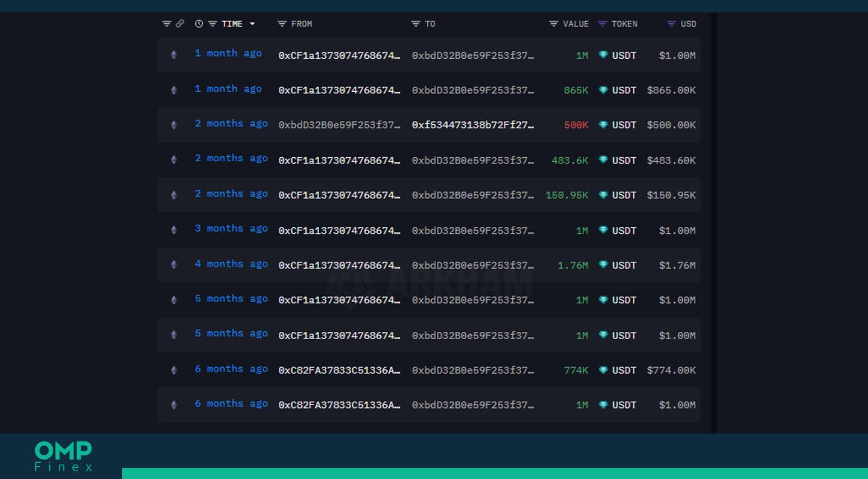
Task: Click recipient 0xbdD32B0e59F253f37… in 150.95K row
Action: coord(473,195)
